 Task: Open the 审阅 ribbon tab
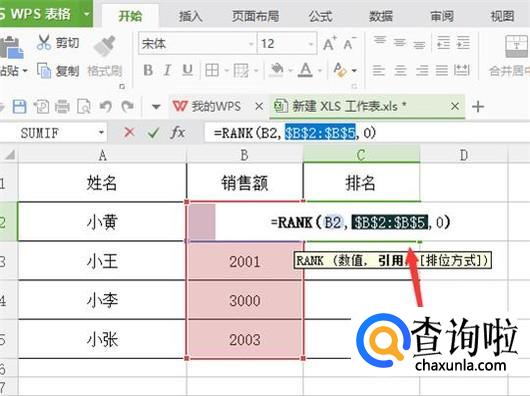pos(442,16)
